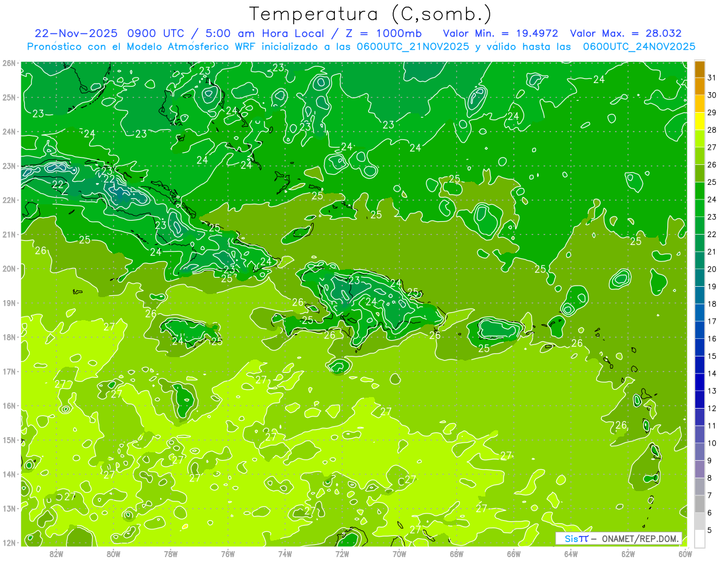
Task: Click the '21N' latitude axis label
Action: click(x=9, y=234)
